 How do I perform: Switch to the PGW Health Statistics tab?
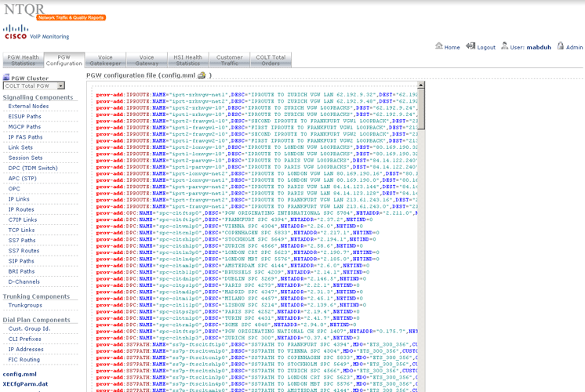23,60
